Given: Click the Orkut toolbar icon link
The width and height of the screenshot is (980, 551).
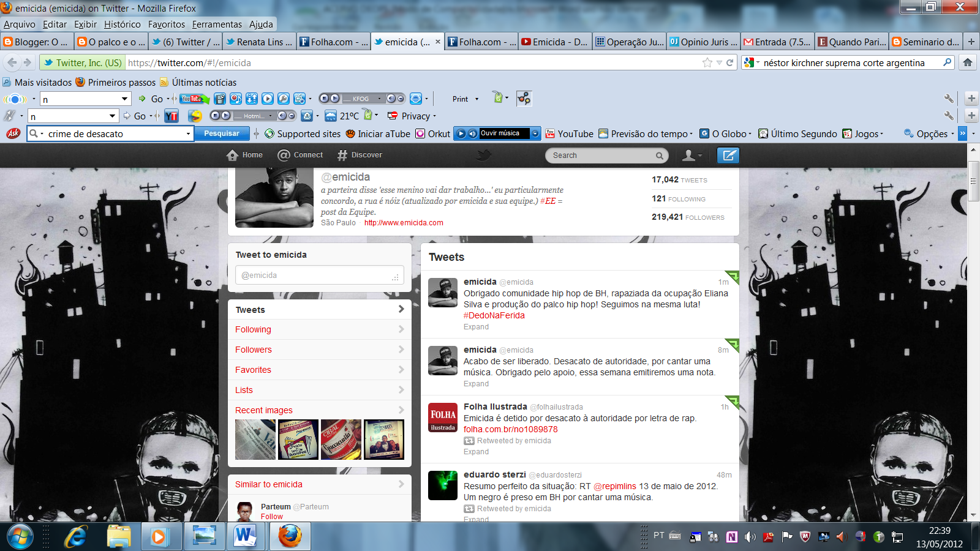Looking at the screenshot, I should 433,133.
